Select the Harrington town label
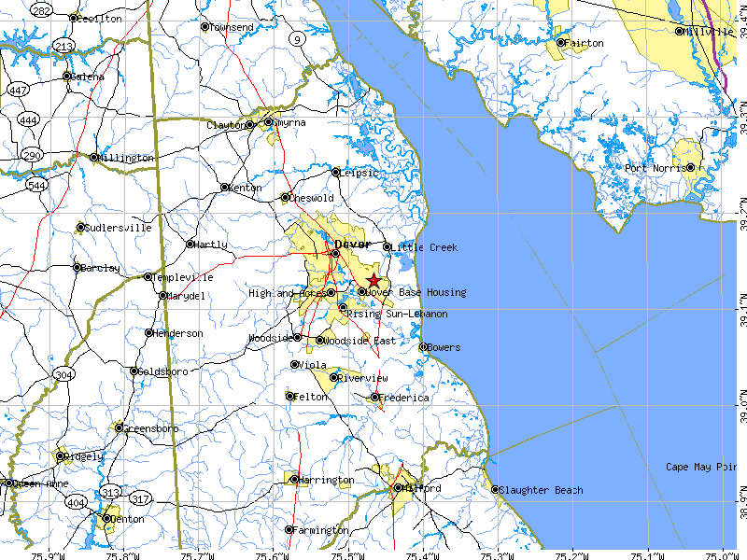Screen dimensions: 747x560 coord(327,480)
